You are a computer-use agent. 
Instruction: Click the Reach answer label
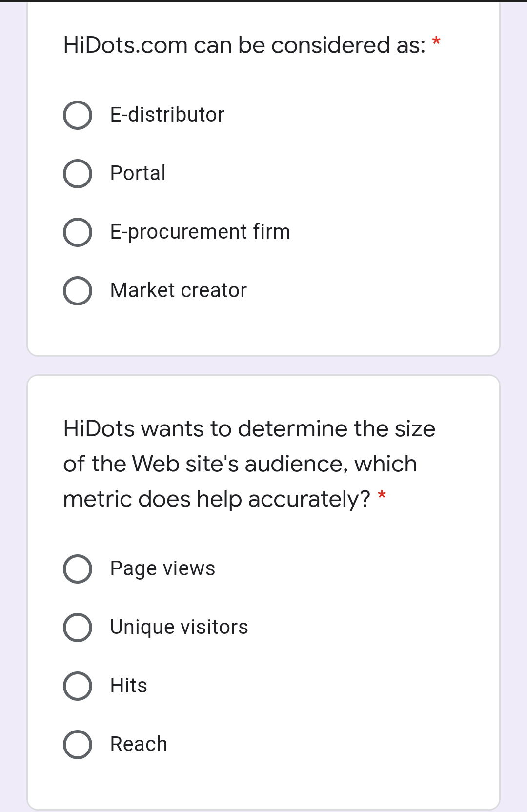(138, 744)
